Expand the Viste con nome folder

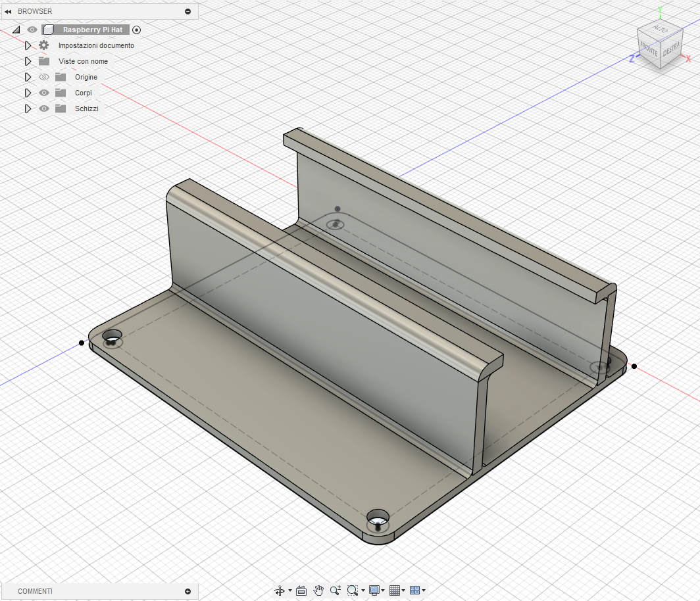coord(28,61)
